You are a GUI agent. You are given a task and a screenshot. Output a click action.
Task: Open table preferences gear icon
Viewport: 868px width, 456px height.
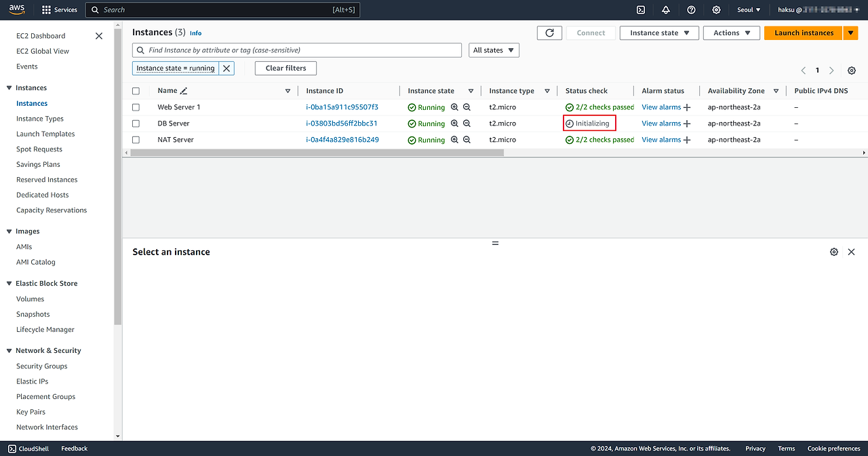(x=852, y=71)
